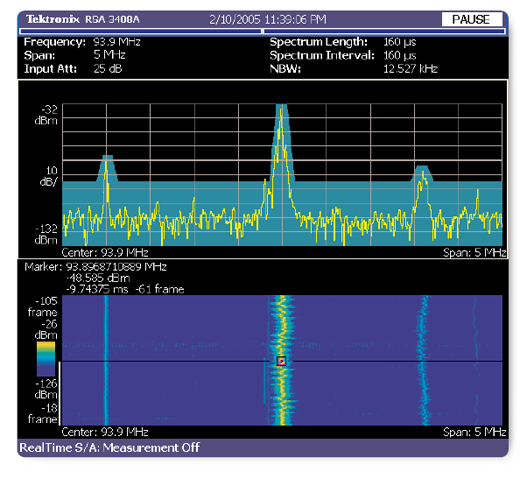Image resolution: width=520 pixels, height=479 pixels.
Task: Select the Span 5 MHz setting
Action: click(x=109, y=55)
